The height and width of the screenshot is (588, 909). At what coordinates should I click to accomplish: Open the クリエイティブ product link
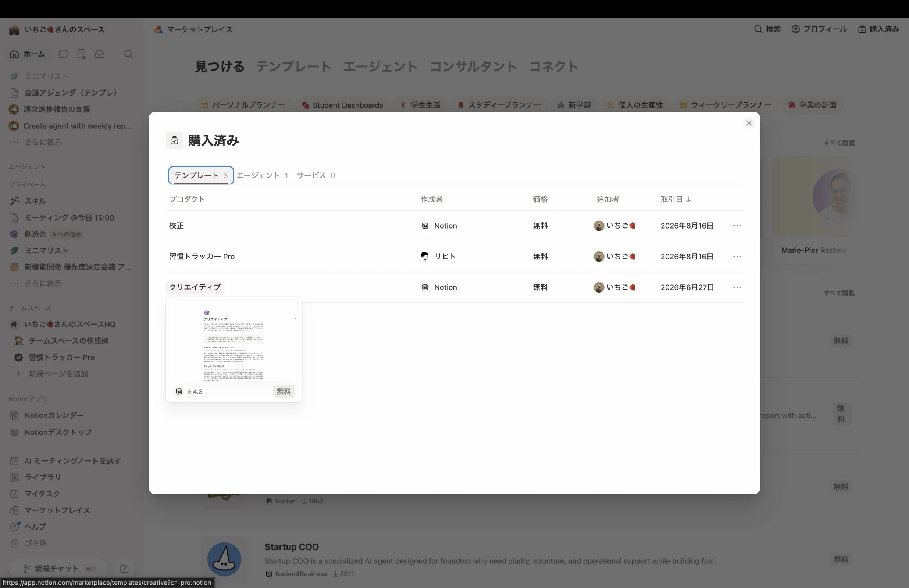coord(195,287)
